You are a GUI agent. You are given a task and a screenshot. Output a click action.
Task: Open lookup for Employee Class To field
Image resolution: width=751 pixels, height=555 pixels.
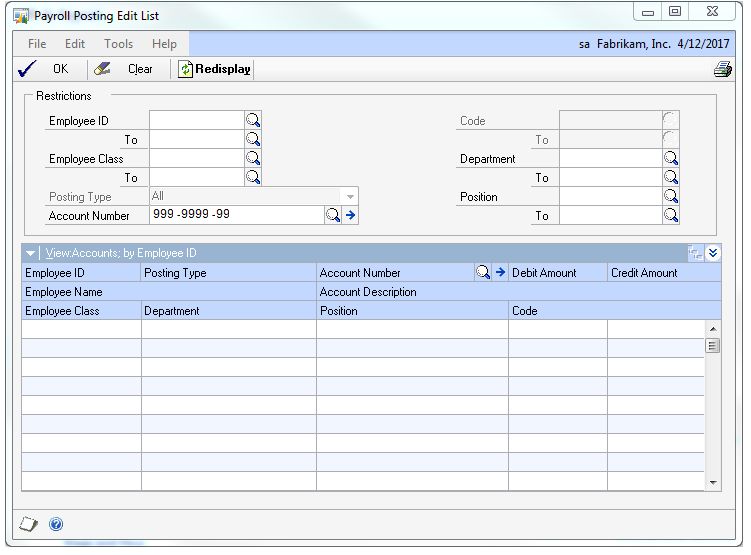coord(253,177)
